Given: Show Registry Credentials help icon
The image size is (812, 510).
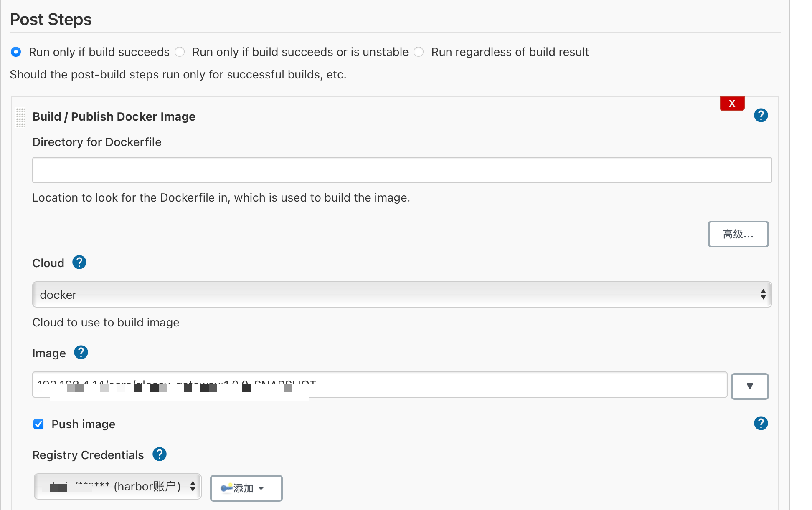Looking at the screenshot, I should click(x=160, y=454).
